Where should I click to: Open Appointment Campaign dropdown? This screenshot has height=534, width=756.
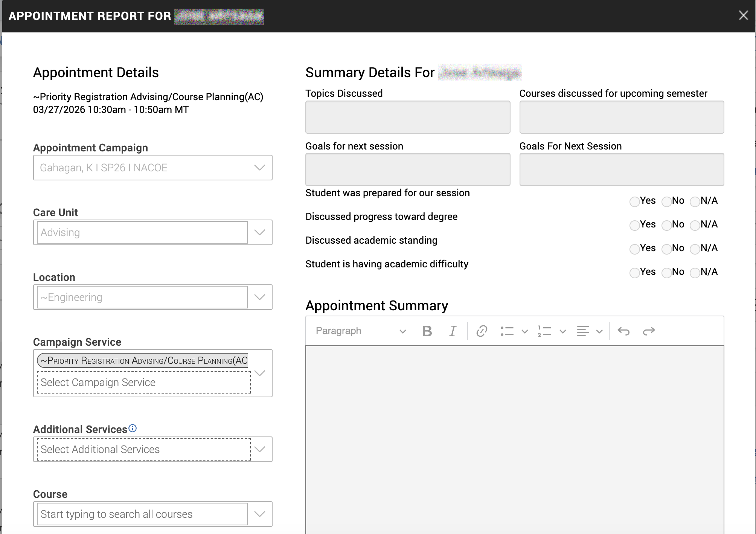click(152, 168)
